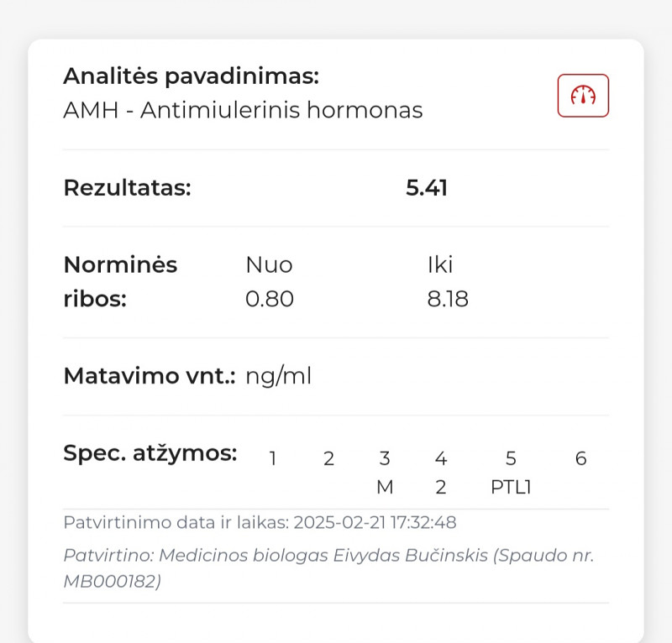Viewport: 672px width, 643px height.
Task: Click the "PTL1" special mark value
Action: pos(511,487)
